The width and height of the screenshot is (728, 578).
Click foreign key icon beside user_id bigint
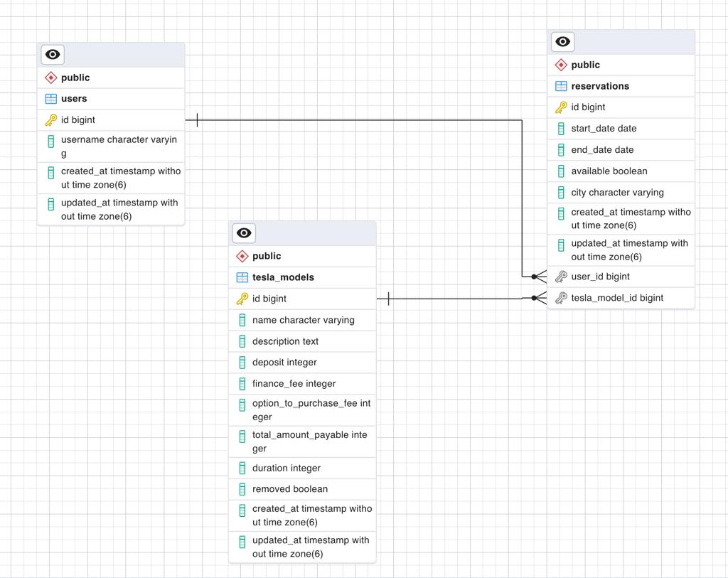point(561,277)
